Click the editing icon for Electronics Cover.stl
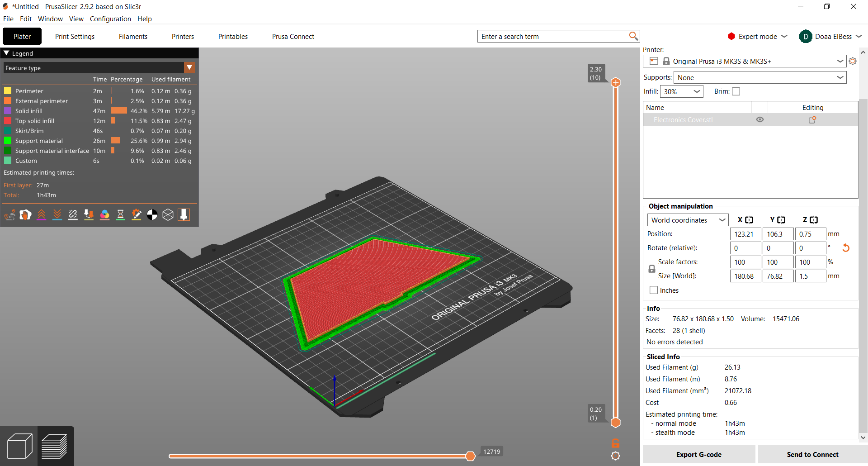This screenshot has width=868, height=466. (812, 120)
